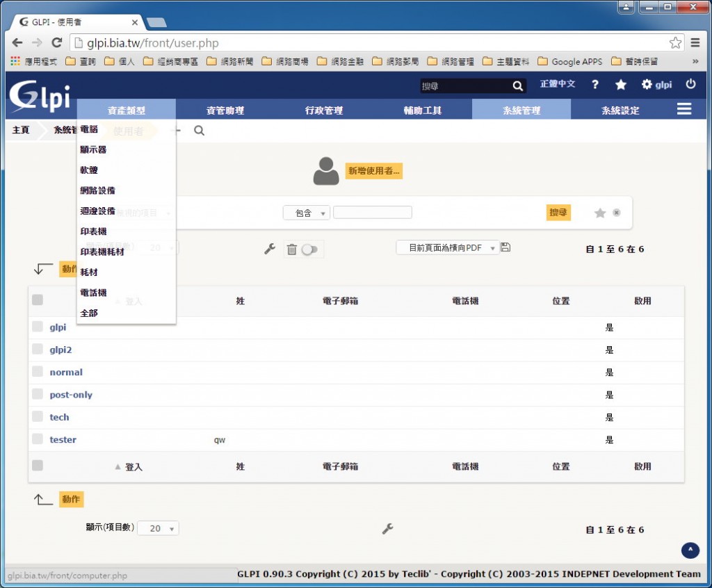712x588 pixels.
Task: Reset search criteria with the round x icon
Action: click(616, 213)
